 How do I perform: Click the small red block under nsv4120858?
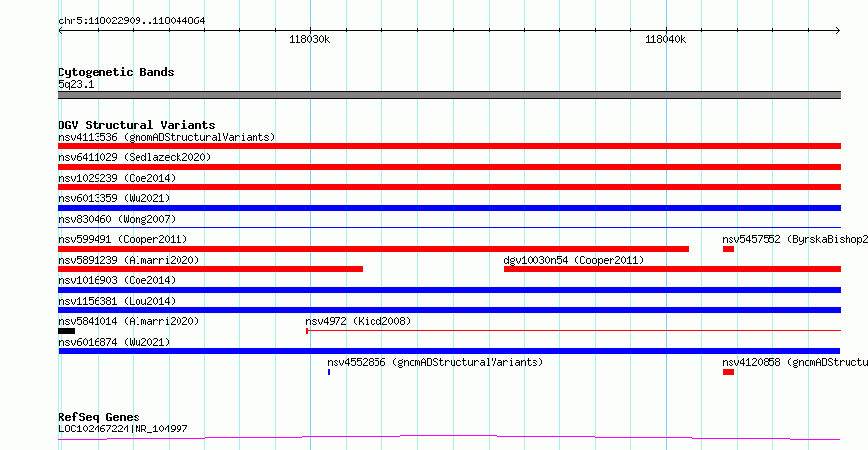729,372
